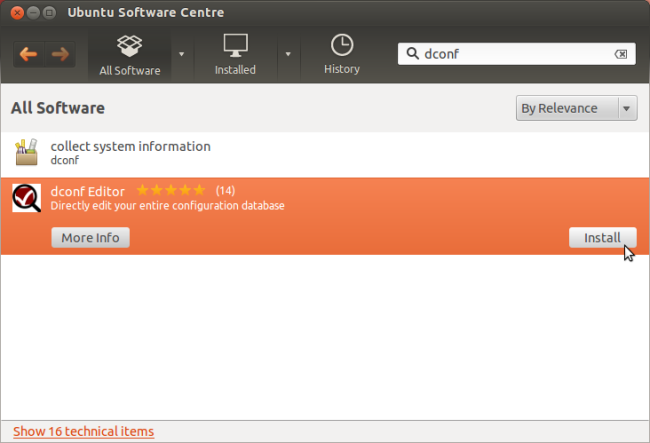Expand the Installed dropdown arrow
650x443 pixels.
(288, 54)
